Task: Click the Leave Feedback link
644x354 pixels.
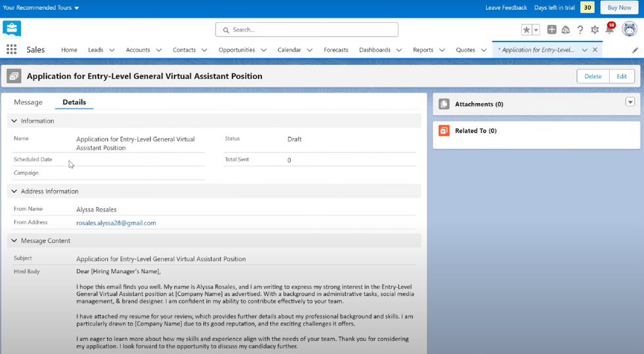Action: [x=506, y=7]
